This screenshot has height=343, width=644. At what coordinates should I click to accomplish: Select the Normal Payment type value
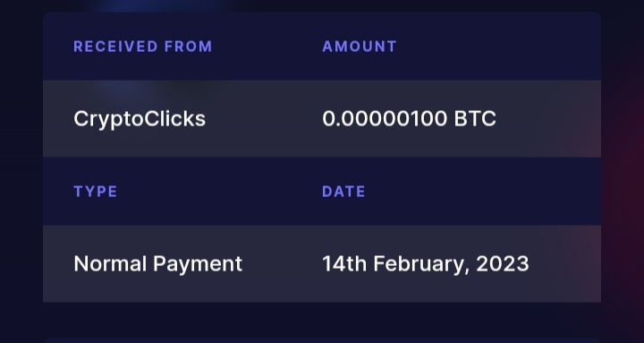pos(158,264)
